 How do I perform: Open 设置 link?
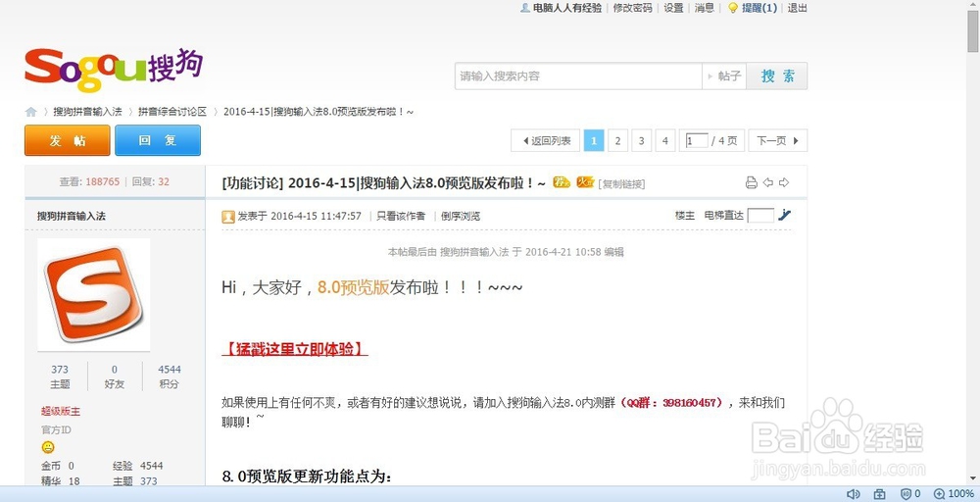click(x=674, y=8)
